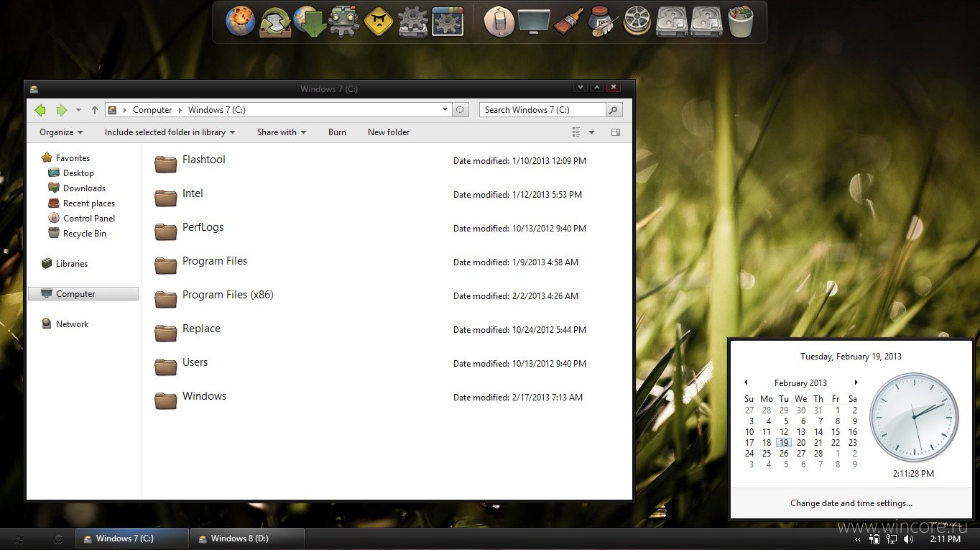Open the Start button on taskbar
The height and width of the screenshot is (550, 980).
(19, 538)
